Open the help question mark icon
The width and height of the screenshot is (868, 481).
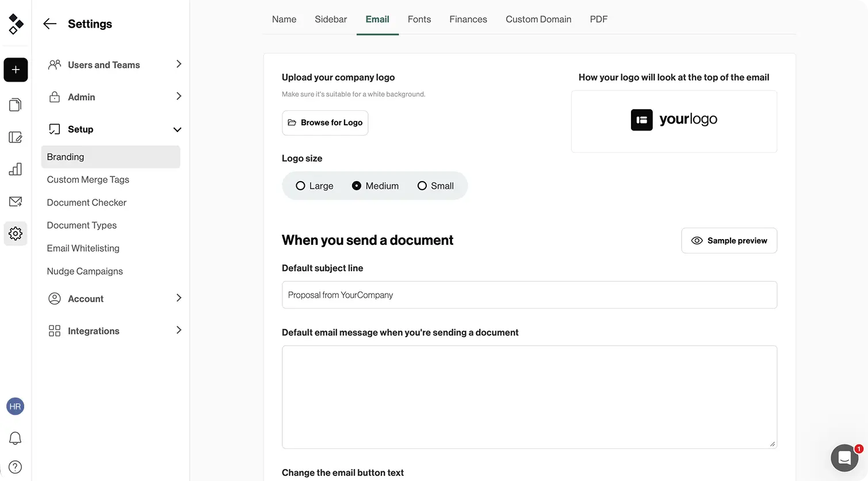tap(16, 467)
